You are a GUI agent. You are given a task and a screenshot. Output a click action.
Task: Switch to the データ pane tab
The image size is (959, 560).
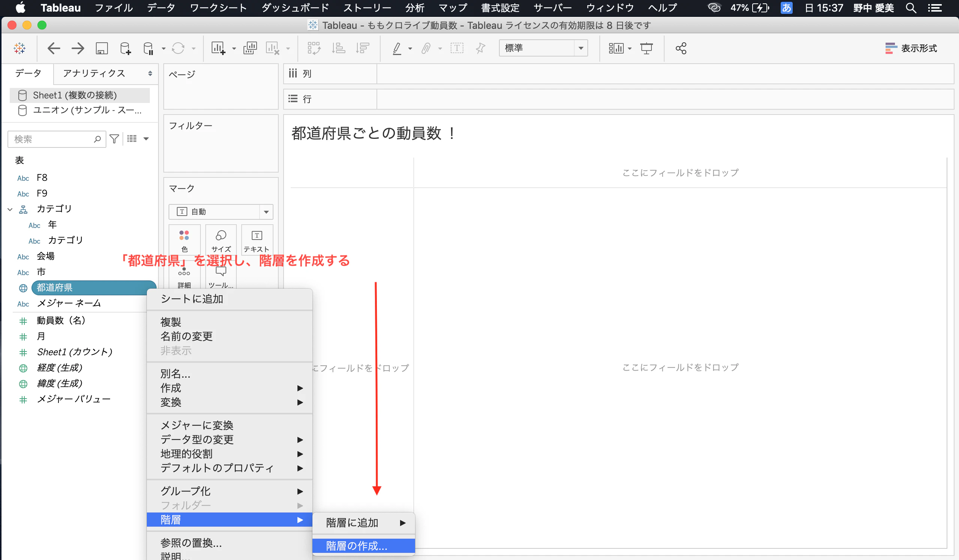pos(28,73)
